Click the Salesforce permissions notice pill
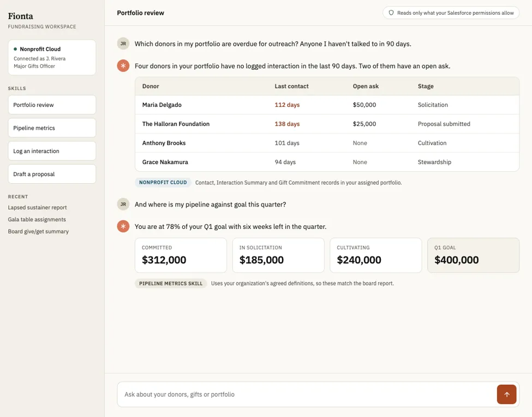 tap(451, 13)
